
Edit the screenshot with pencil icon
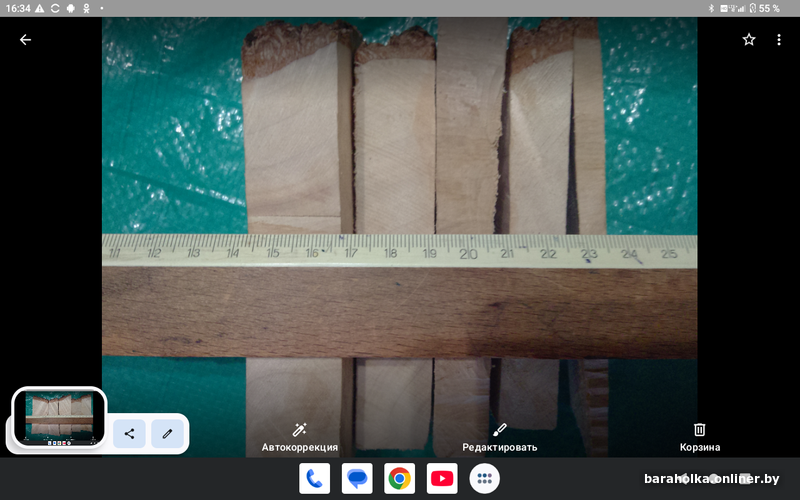tap(167, 434)
